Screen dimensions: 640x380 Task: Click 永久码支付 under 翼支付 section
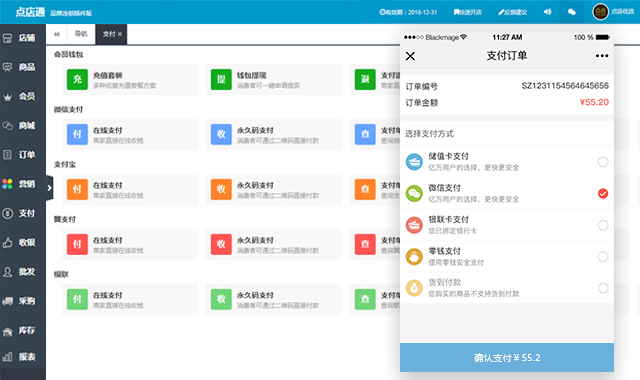pos(255,240)
